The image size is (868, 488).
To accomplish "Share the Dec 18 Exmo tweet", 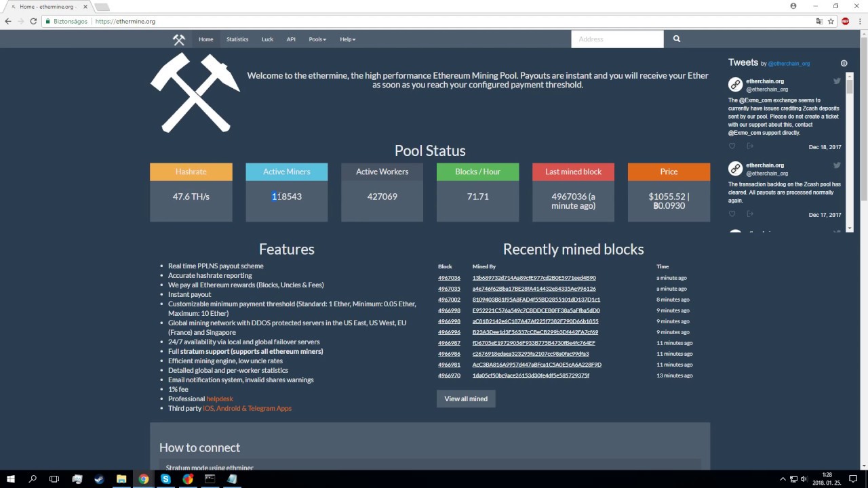I will (750, 146).
